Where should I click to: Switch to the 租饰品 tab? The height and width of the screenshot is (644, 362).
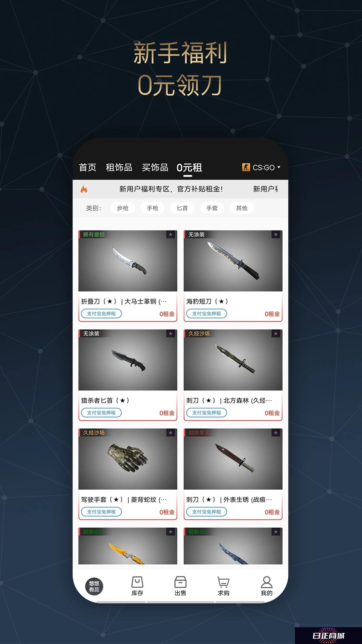coord(119,167)
